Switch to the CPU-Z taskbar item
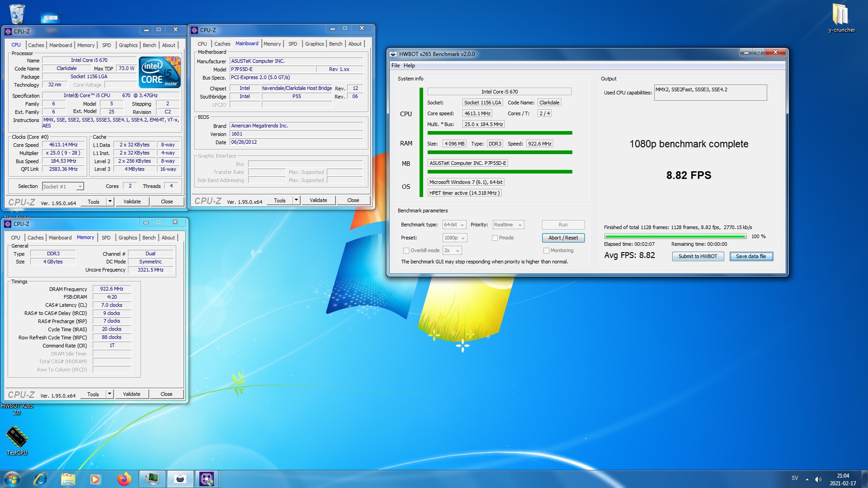 [x=207, y=479]
